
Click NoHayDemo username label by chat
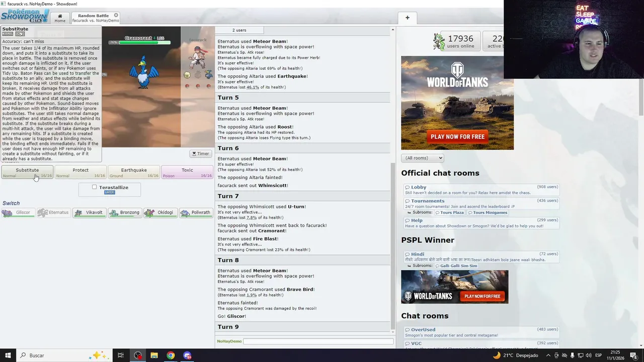pyautogui.click(x=229, y=341)
